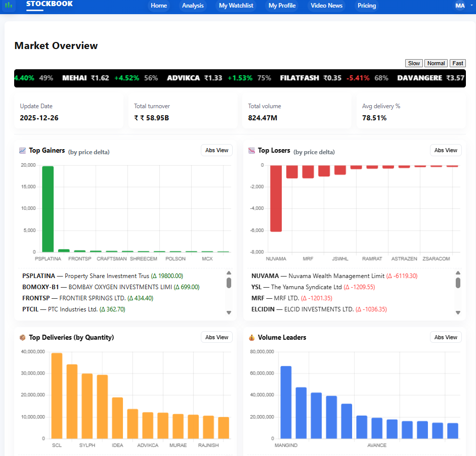Open the Analysis menu item
The image size is (476, 456).
click(193, 6)
